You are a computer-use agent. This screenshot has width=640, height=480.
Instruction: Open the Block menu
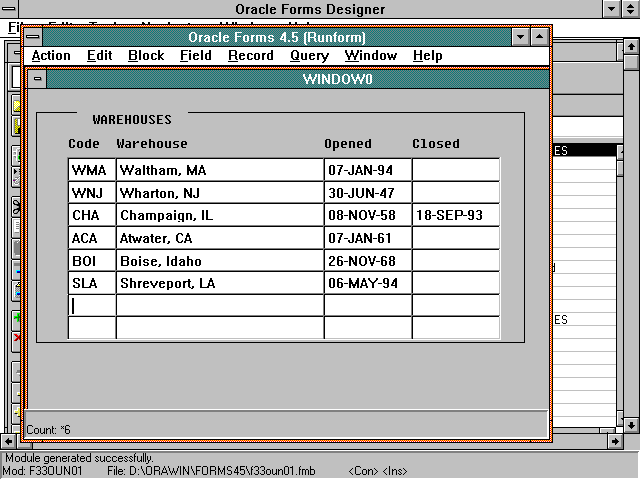coord(146,56)
